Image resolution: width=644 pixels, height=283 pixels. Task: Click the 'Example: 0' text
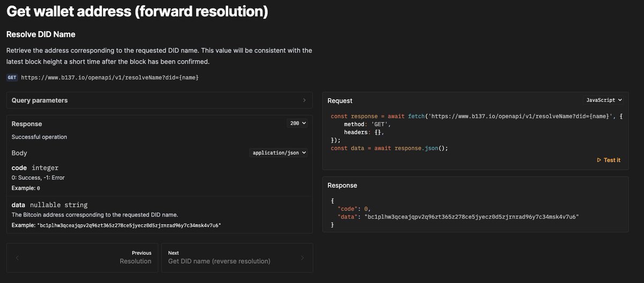[26, 188]
